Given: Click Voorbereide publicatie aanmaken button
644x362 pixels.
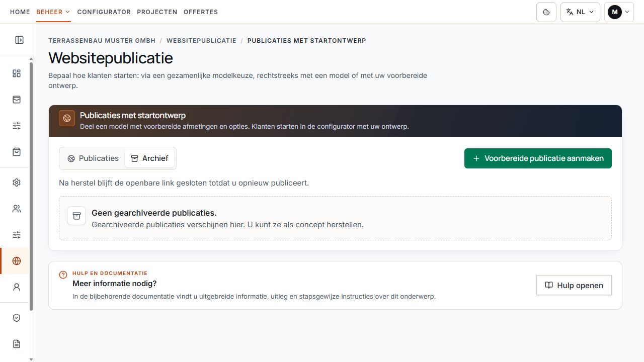Looking at the screenshot, I should click(538, 158).
